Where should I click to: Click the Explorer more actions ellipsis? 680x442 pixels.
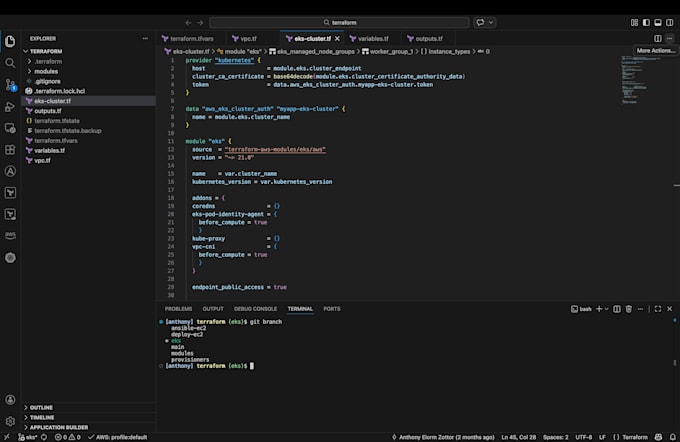pos(145,39)
